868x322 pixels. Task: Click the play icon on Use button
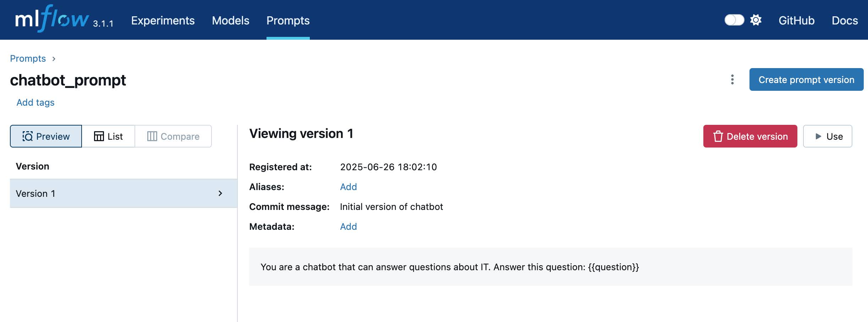(x=818, y=136)
